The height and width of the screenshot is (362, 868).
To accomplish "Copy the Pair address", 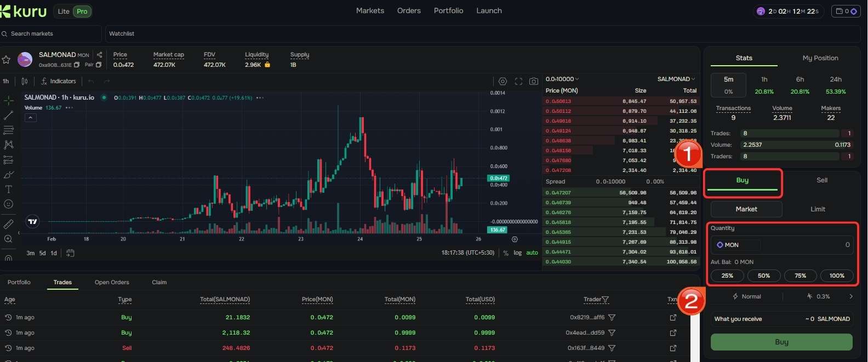I will coord(99,65).
